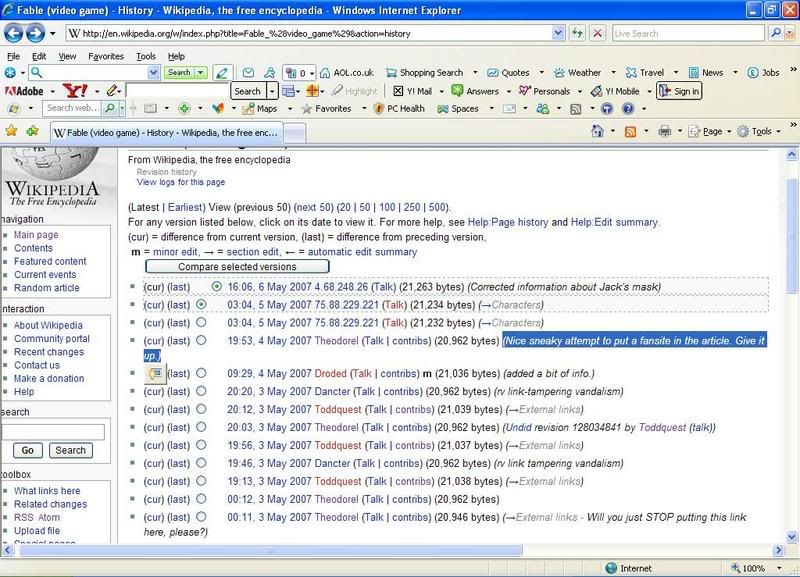Open the File menu

[13, 57]
